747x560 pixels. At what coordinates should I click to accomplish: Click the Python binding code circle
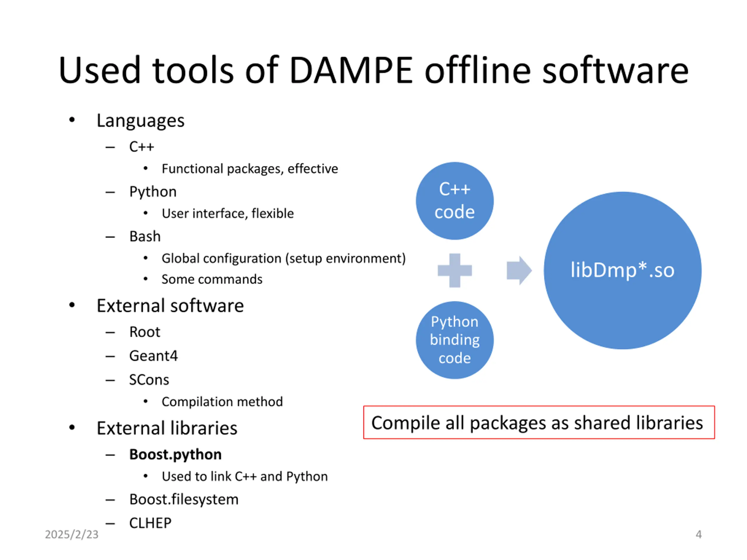pos(455,339)
